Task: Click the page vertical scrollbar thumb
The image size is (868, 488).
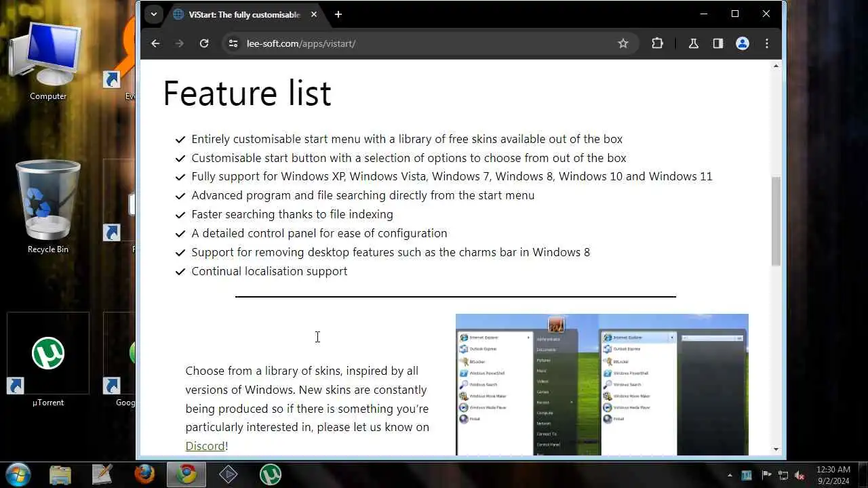Action: pos(776,221)
